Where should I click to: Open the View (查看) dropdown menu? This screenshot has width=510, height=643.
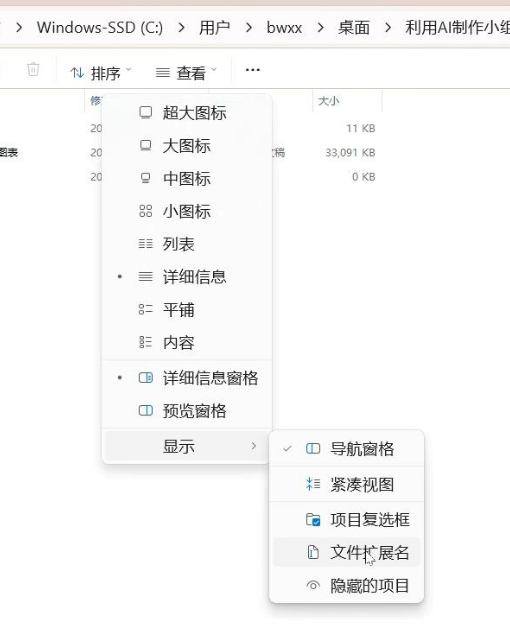pyautogui.click(x=186, y=73)
